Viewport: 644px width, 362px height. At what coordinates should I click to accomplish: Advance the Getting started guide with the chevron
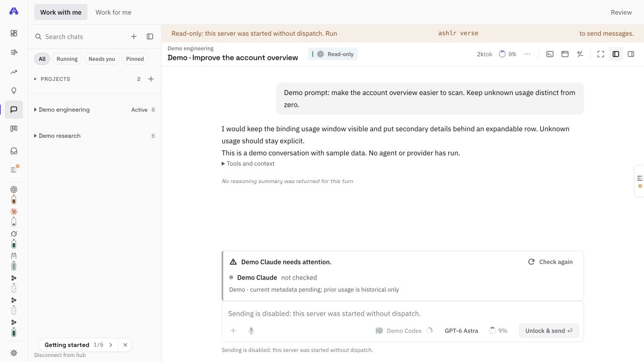(x=111, y=345)
